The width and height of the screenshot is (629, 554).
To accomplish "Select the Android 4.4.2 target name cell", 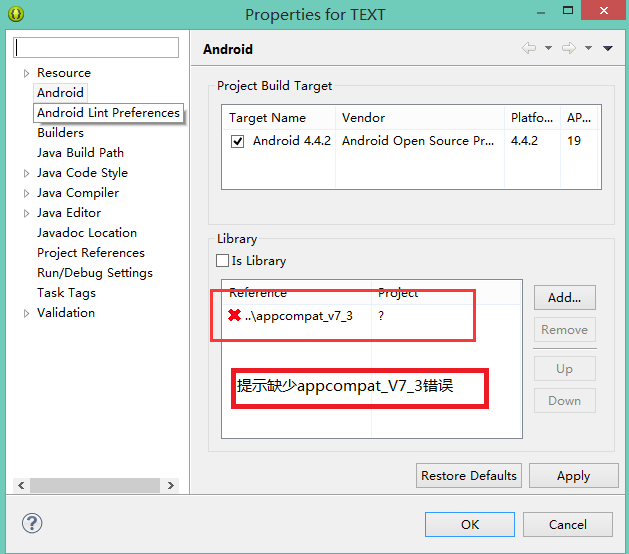I will pyautogui.click(x=292, y=141).
